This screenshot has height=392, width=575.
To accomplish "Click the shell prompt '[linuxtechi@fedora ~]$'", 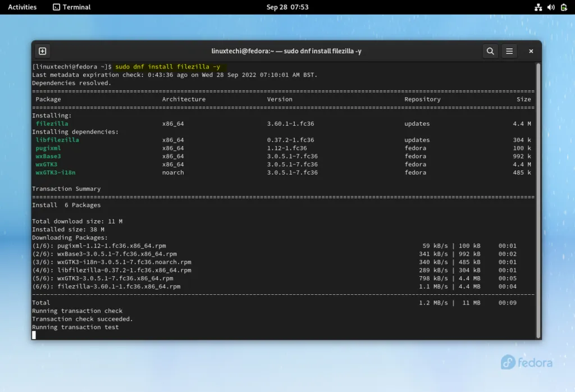I will coord(72,67).
